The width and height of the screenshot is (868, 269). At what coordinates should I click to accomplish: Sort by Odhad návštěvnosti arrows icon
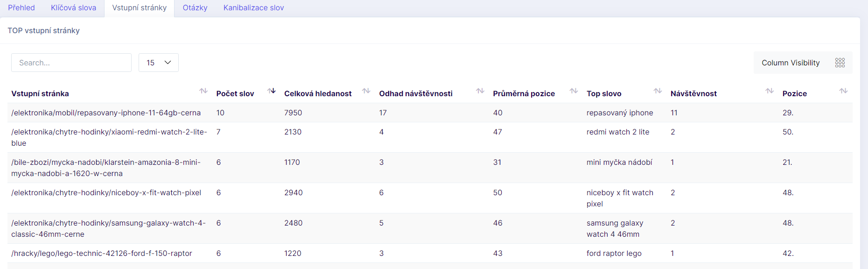coord(480,91)
